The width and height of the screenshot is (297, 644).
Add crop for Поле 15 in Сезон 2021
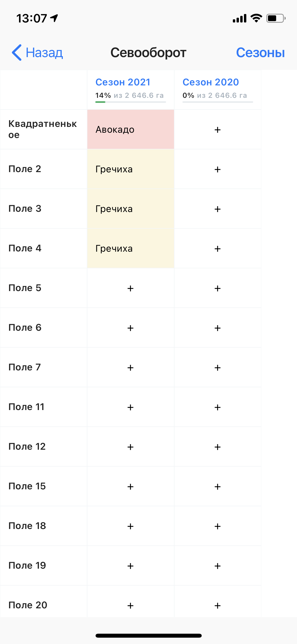coord(130,486)
